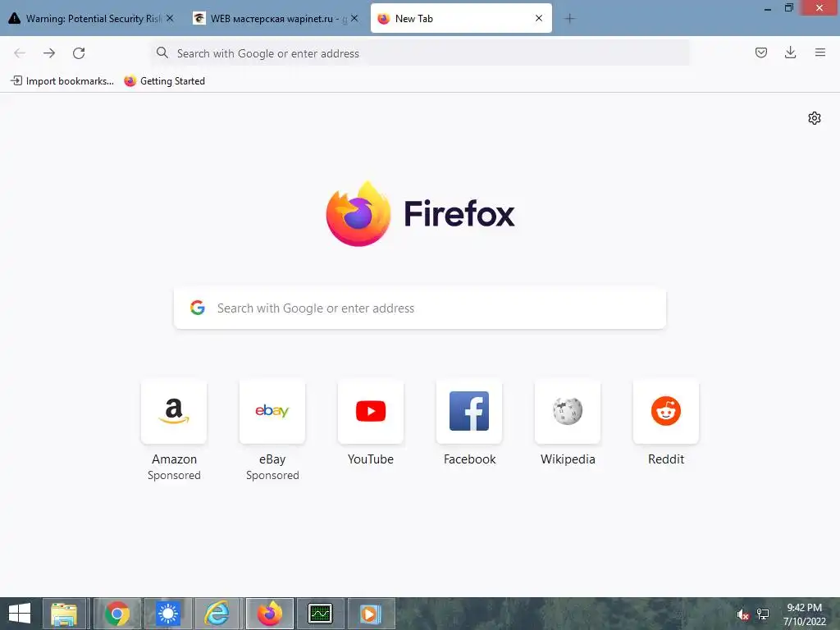Screen dimensions: 840x630
Task: Open Getting Started bookmark
Action: [164, 81]
